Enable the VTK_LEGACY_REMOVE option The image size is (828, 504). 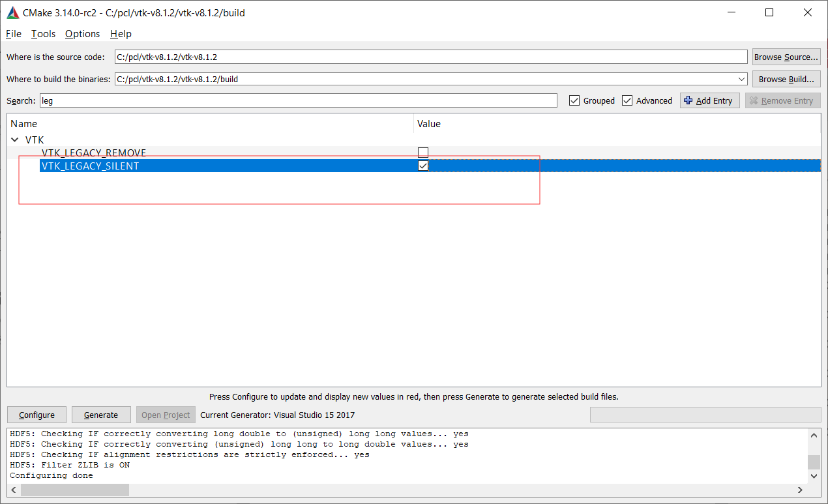tap(423, 152)
